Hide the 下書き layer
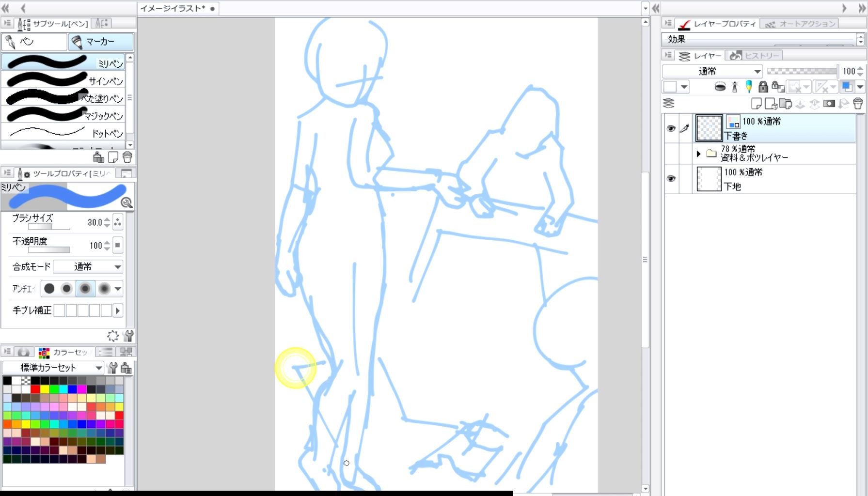This screenshot has height=496, width=868. point(671,128)
